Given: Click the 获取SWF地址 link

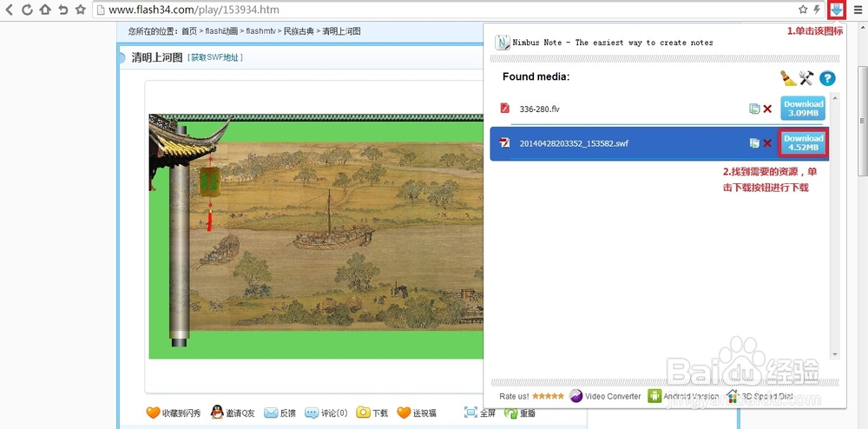Looking at the screenshot, I should coord(215,57).
